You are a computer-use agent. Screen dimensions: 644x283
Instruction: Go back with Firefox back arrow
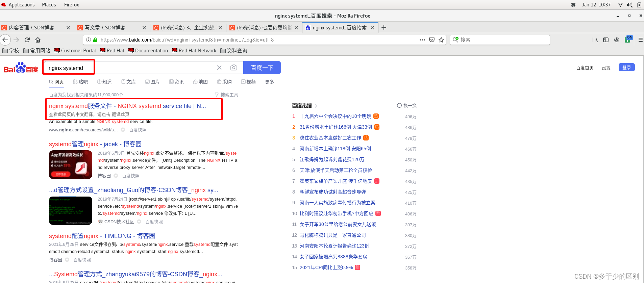5,40
